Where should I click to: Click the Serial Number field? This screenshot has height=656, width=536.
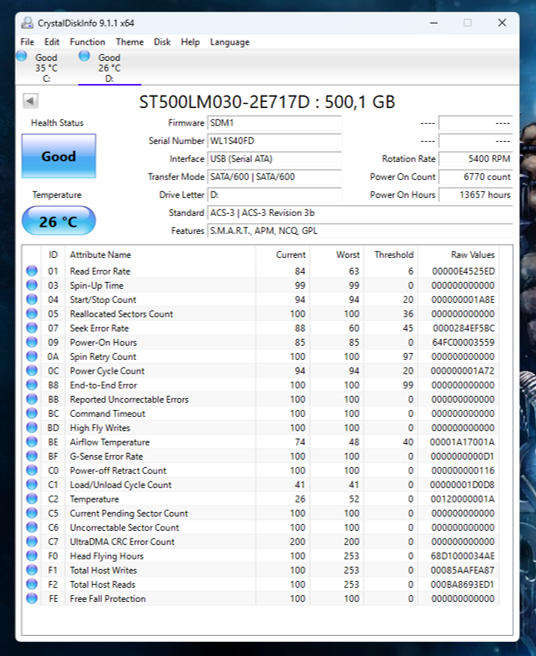[274, 141]
